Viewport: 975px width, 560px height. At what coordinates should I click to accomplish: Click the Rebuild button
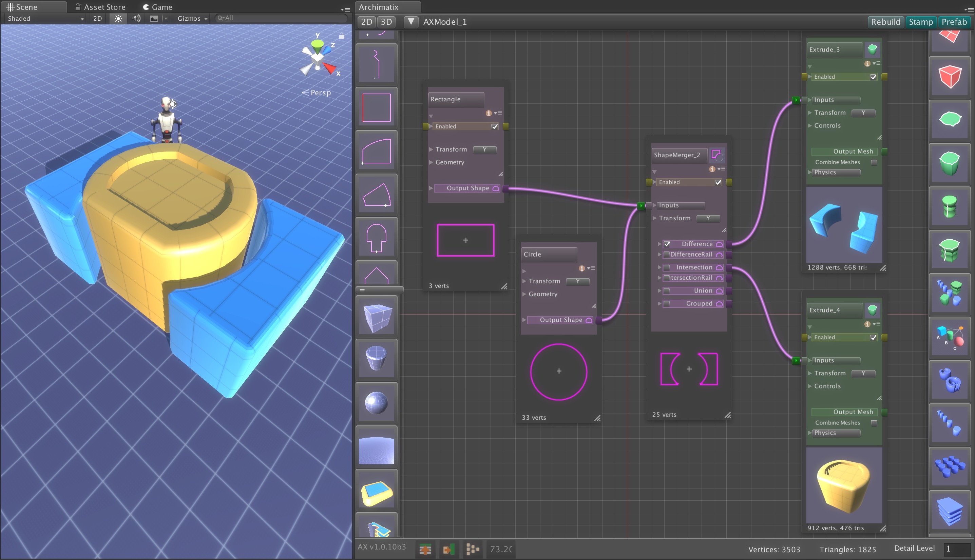(x=885, y=22)
